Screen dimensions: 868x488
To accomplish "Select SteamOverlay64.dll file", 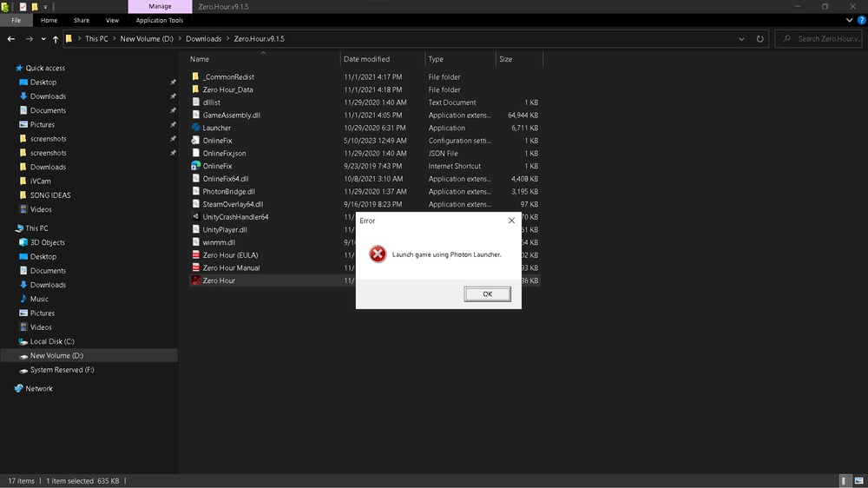I will point(233,204).
